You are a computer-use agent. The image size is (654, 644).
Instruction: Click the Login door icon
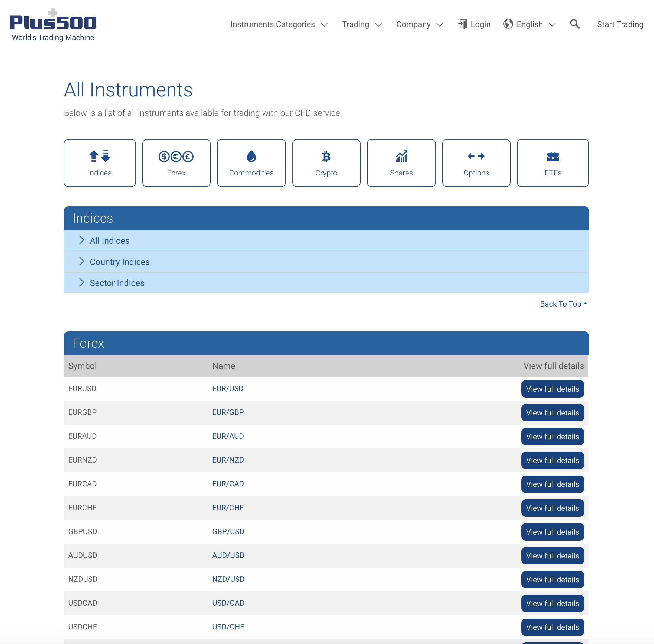click(462, 24)
